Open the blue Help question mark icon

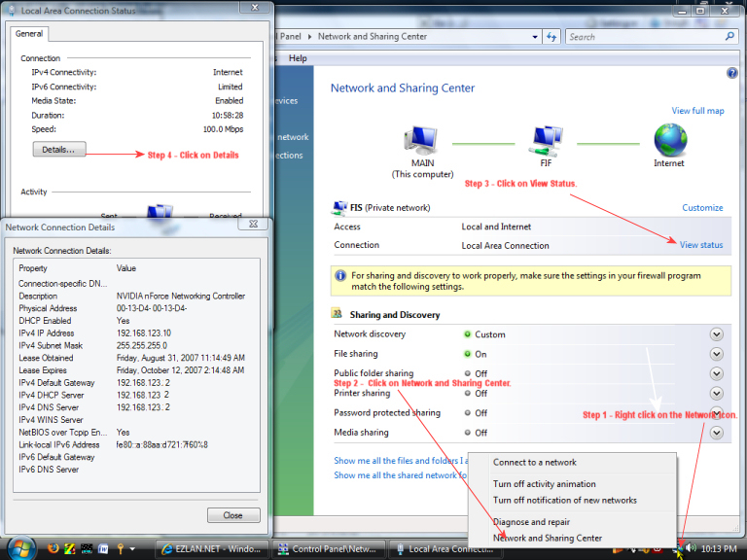pyautogui.click(x=731, y=73)
